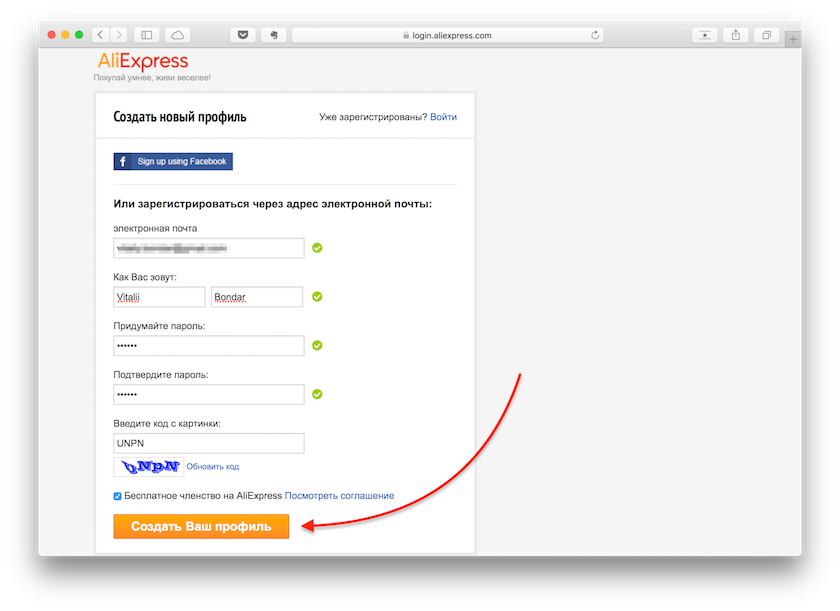Maximize window with the green button
The image size is (840, 611).
click(x=79, y=35)
